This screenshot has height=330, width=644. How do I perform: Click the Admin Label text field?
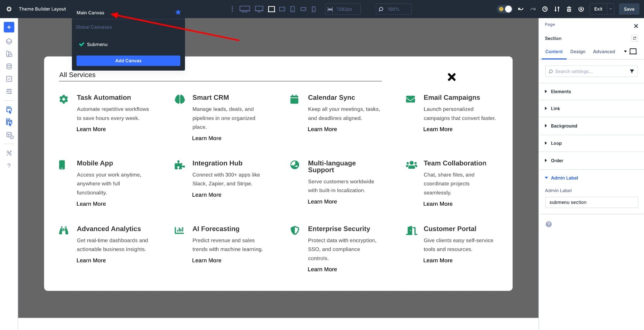tap(591, 202)
